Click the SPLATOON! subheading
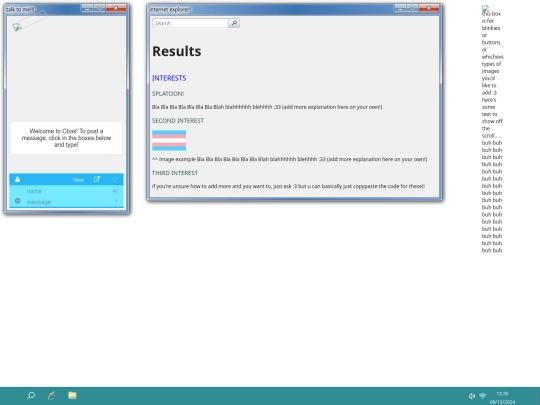Image resolution: width=540 pixels, height=405 pixels. (168, 94)
